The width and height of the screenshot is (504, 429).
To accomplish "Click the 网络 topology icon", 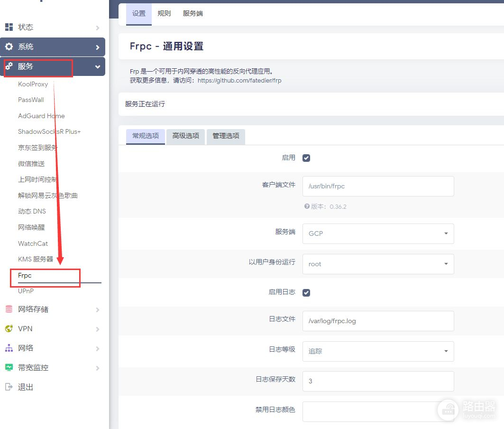I will pos(9,348).
